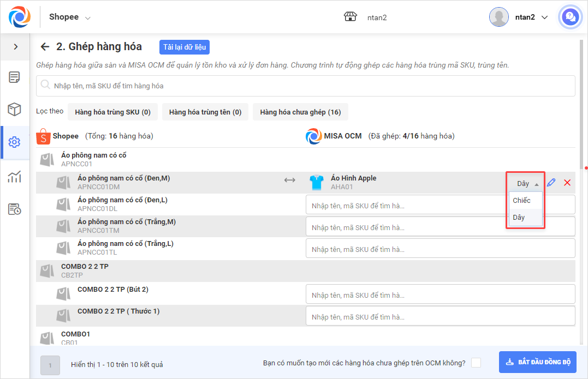Open the settings gear in the sidebar
The height and width of the screenshot is (379, 588).
pyautogui.click(x=15, y=142)
